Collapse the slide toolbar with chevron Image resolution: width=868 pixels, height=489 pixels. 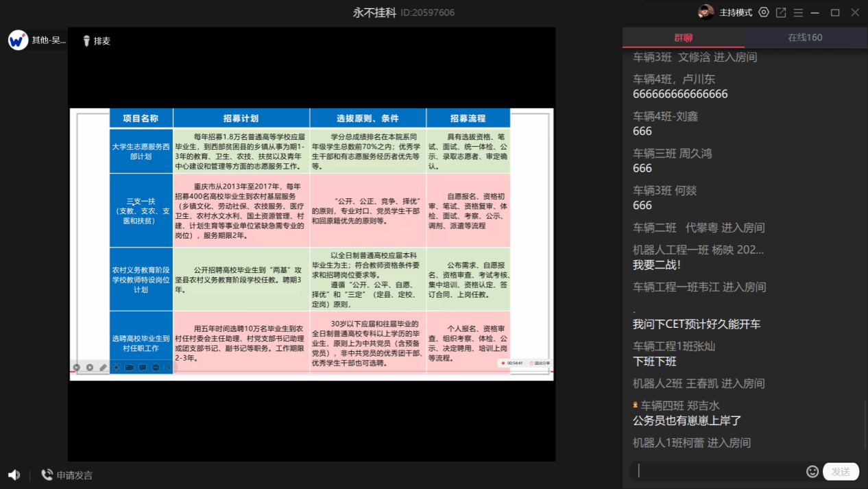[168, 368]
